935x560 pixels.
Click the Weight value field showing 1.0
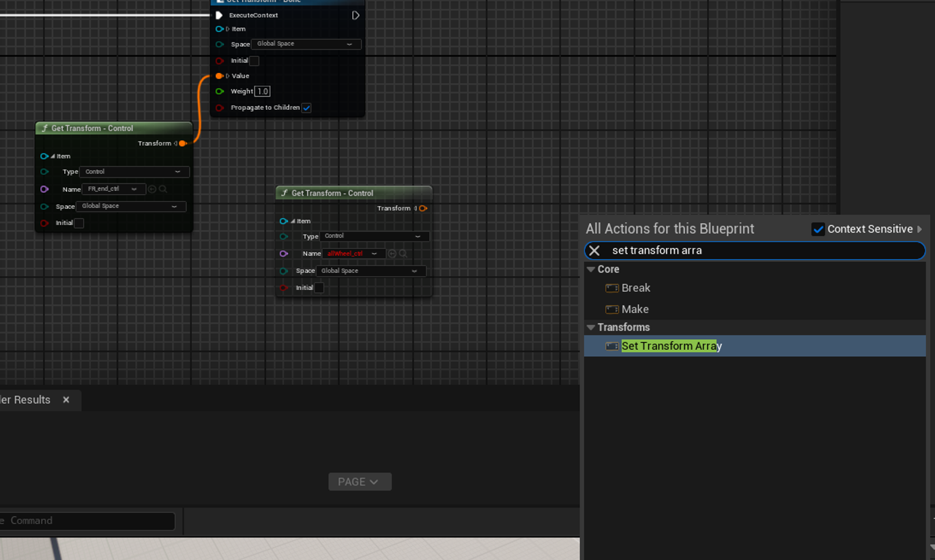coord(263,91)
